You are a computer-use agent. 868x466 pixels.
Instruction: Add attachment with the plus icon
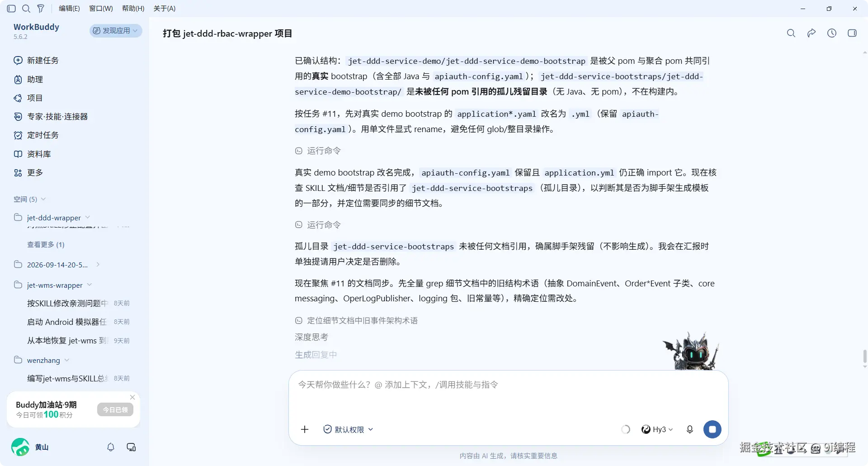305,429
